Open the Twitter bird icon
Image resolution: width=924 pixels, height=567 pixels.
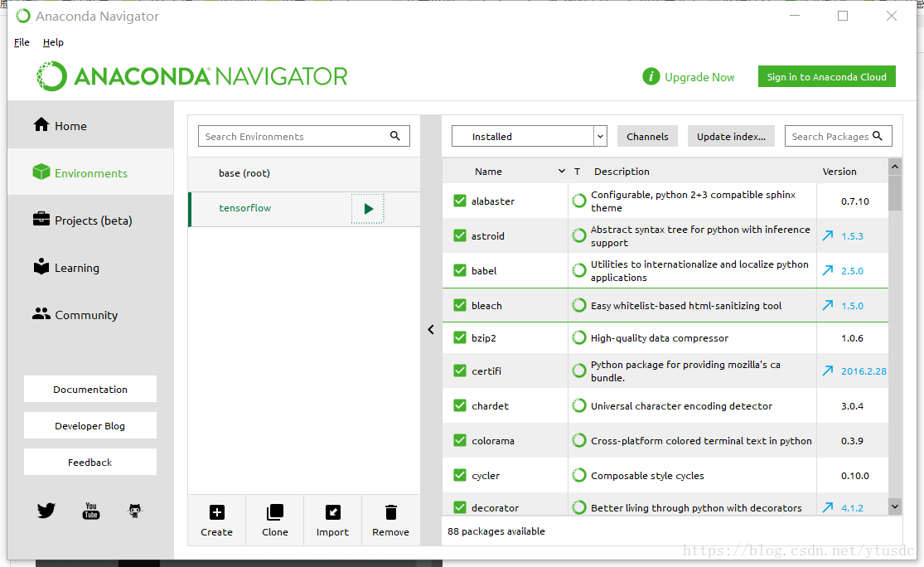[x=46, y=511]
